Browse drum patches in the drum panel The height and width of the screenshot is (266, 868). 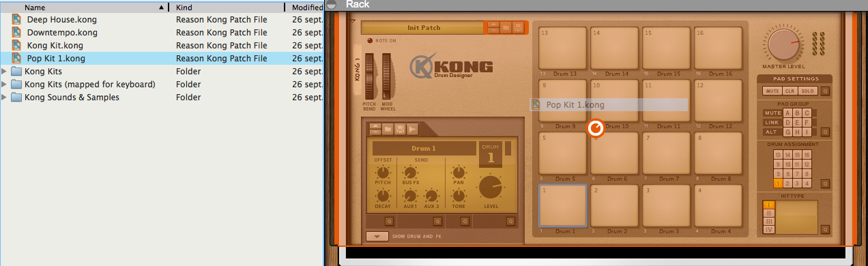click(x=388, y=128)
